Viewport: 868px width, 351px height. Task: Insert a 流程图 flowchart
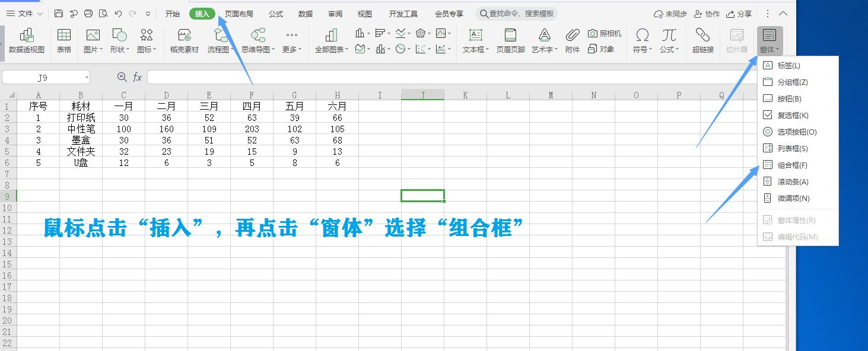tap(217, 42)
